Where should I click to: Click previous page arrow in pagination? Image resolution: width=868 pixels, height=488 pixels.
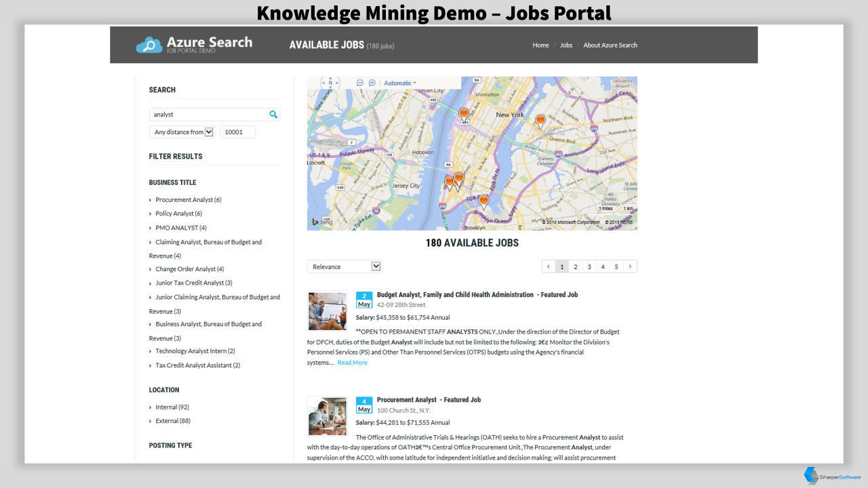(549, 266)
